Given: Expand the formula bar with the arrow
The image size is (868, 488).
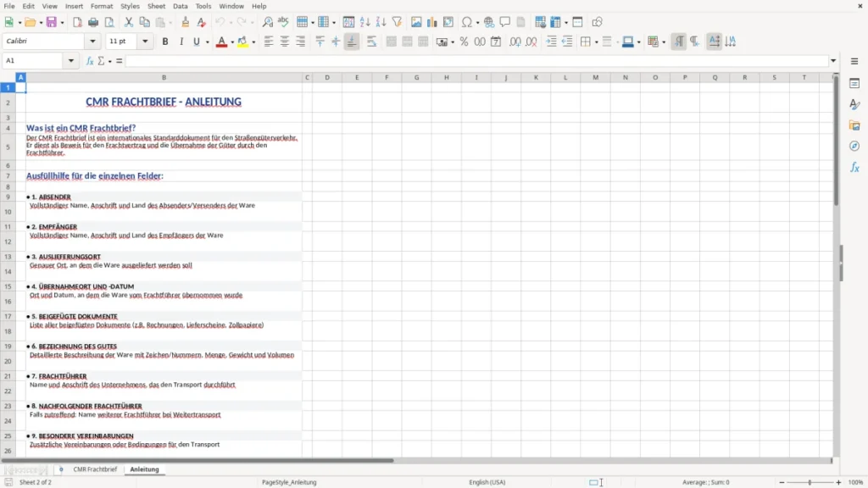Looking at the screenshot, I should (x=833, y=61).
